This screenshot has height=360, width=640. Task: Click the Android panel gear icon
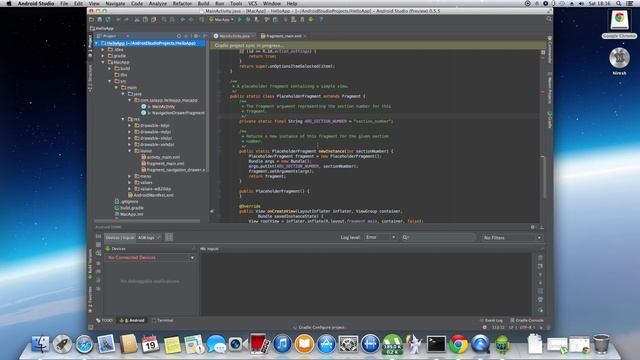[533, 227]
